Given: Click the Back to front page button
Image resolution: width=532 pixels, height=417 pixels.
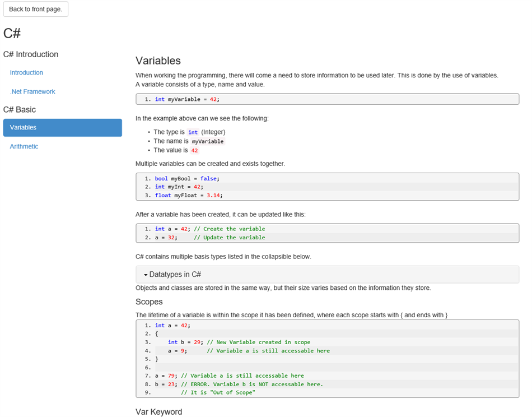Looking at the screenshot, I should point(35,10).
